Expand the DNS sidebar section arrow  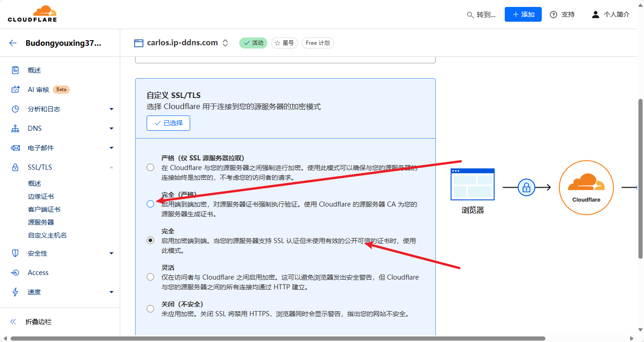[111, 128]
